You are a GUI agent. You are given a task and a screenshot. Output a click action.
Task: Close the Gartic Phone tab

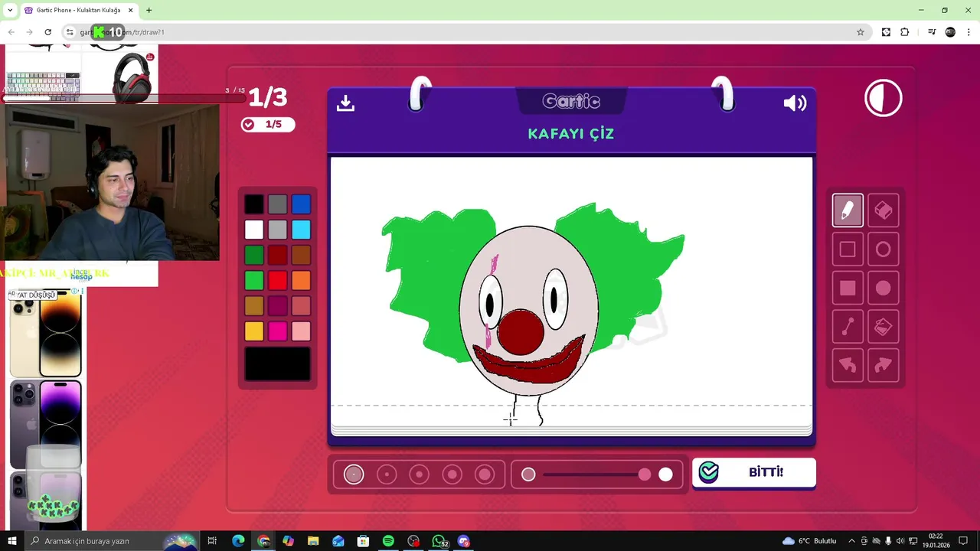pos(130,10)
